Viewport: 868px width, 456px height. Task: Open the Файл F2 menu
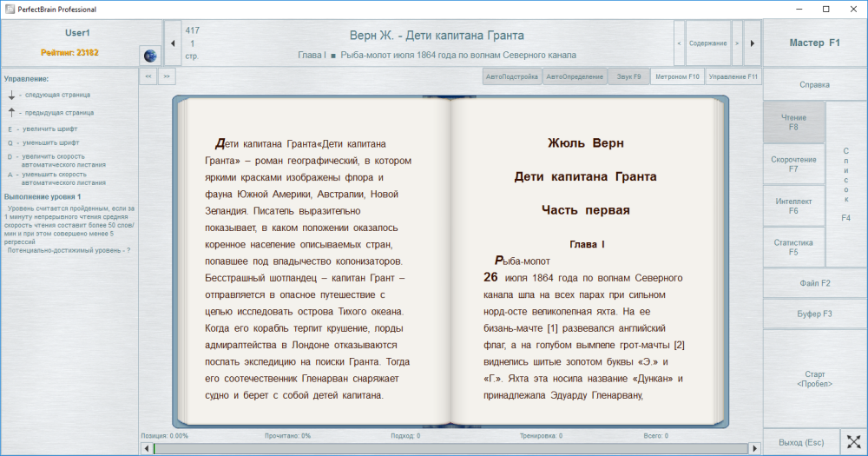[x=814, y=283]
